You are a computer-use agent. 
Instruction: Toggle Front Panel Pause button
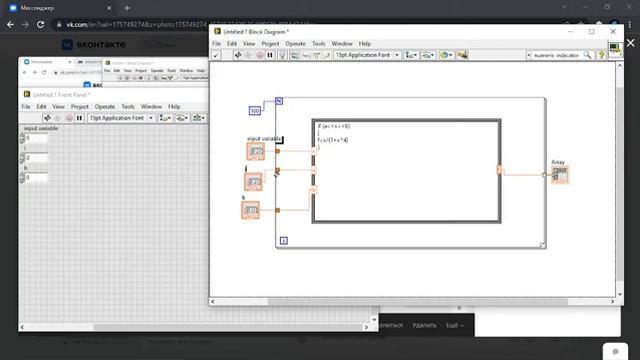click(80, 118)
